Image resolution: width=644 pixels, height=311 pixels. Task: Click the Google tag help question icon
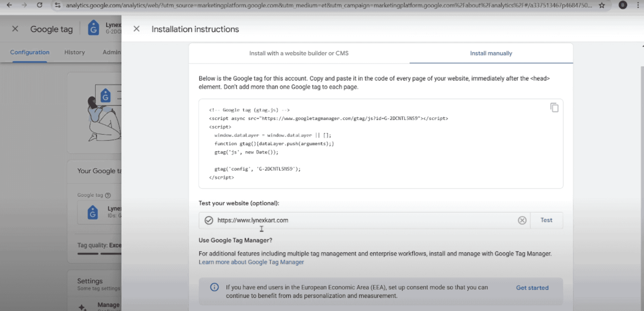tap(108, 195)
